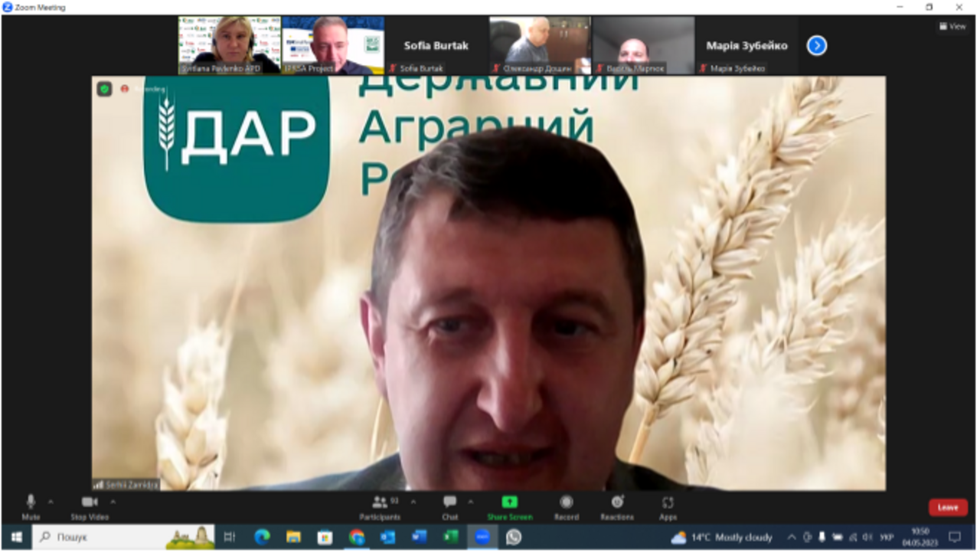Open the Reactions menu

click(x=617, y=502)
